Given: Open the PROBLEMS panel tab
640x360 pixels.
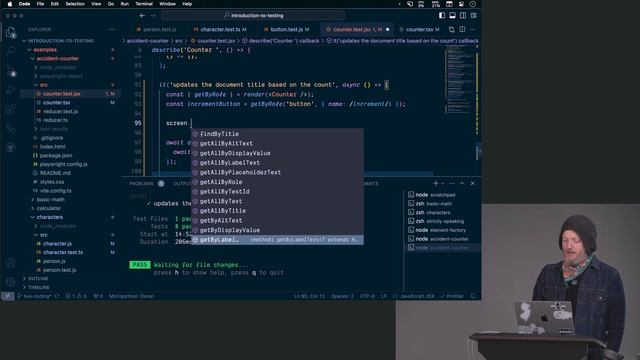Looking at the screenshot, I should pos(141,184).
